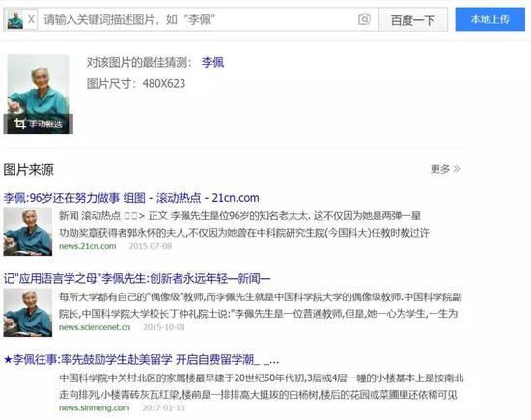Open thumbnail of the 21cn.com result
The image size is (531, 420).
(28, 232)
